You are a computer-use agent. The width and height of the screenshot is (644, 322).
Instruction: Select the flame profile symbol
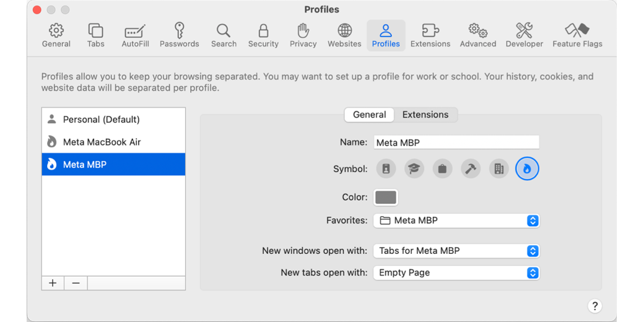click(527, 168)
